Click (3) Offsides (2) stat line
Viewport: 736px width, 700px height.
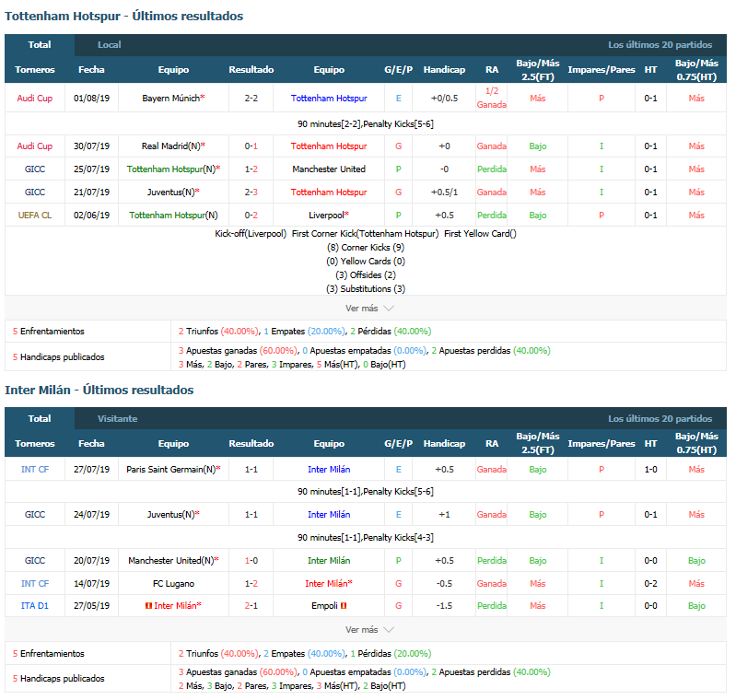(x=366, y=275)
